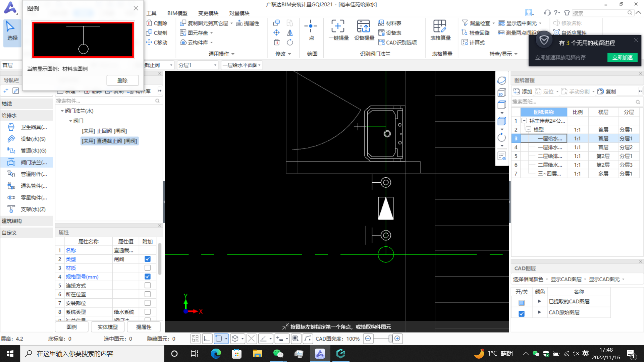Run the 一键提量 tool

[338, 31]
